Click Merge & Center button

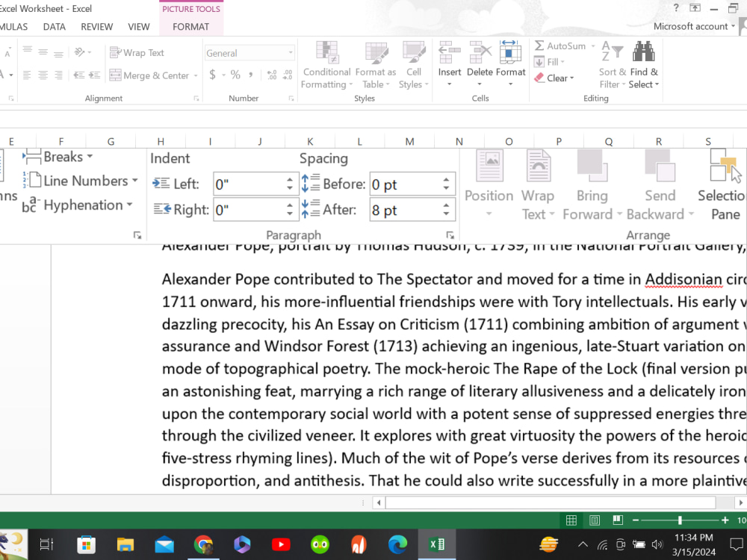(x=149, y=75)
